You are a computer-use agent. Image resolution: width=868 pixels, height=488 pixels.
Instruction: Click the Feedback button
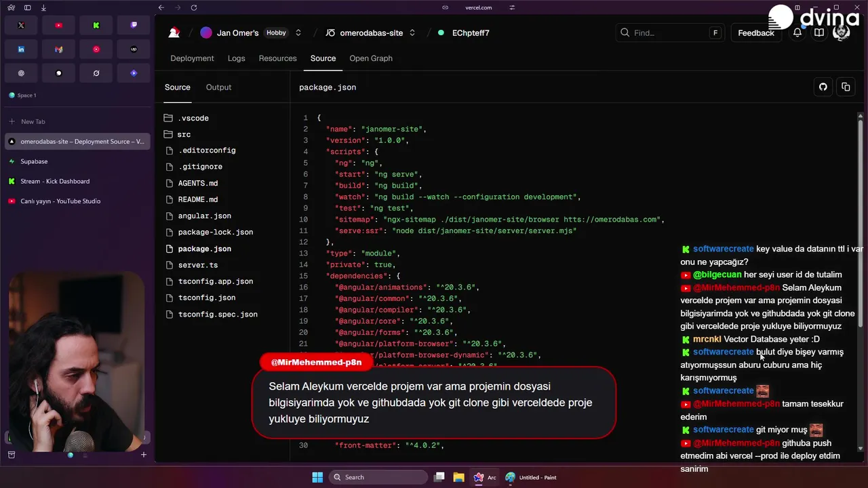755,33
